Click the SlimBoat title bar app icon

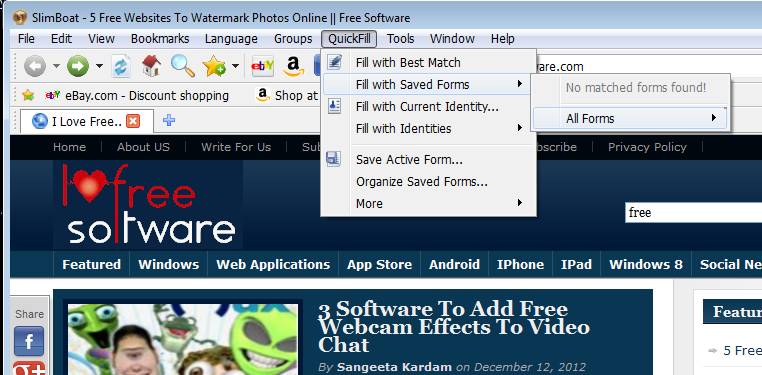coord(20,18)
